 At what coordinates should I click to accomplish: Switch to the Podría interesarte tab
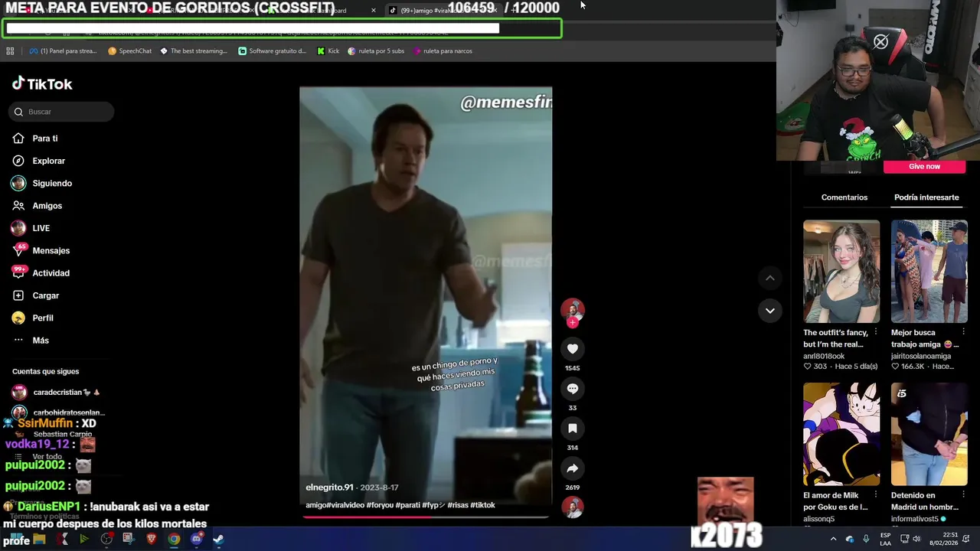click(x=926, y=197)
